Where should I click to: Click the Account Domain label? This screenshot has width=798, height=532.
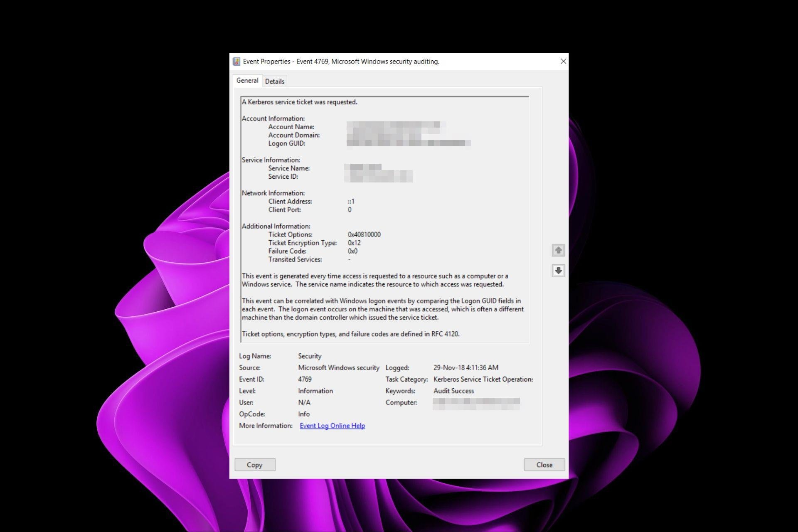[294, 135]
